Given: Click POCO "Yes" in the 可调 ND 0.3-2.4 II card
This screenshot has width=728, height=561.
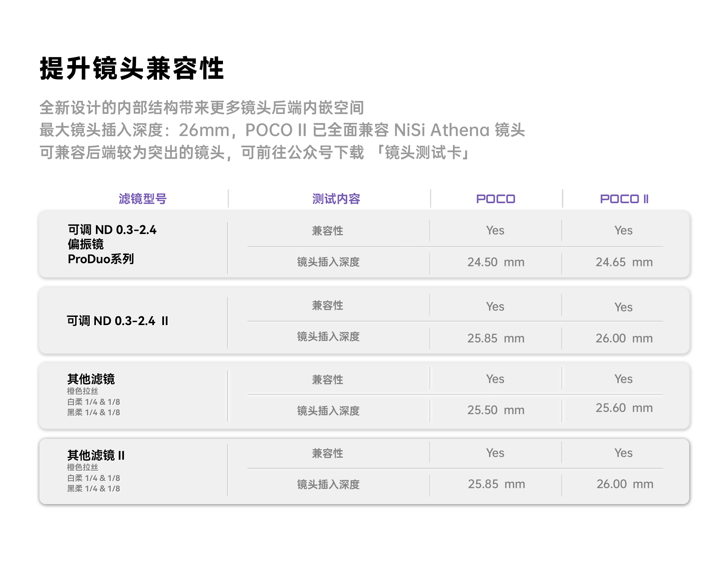Looking at the screenshot, I should pos(495,306).
